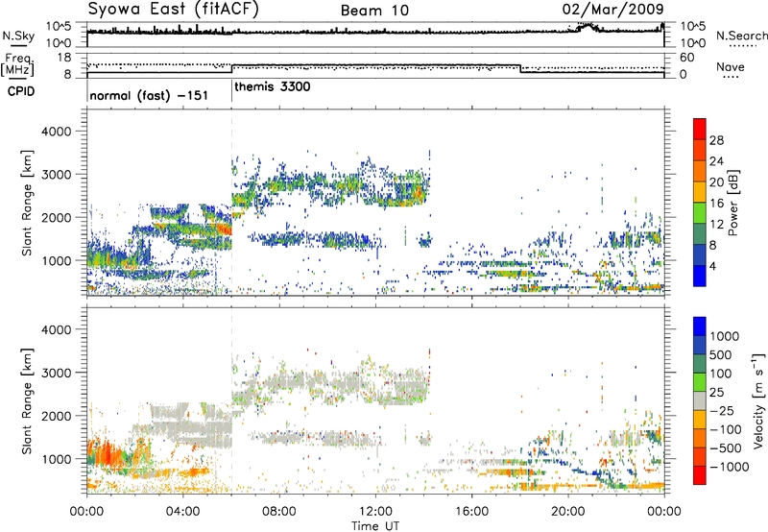Click the frequency step-up at 06:00 UT

[232, 69]
